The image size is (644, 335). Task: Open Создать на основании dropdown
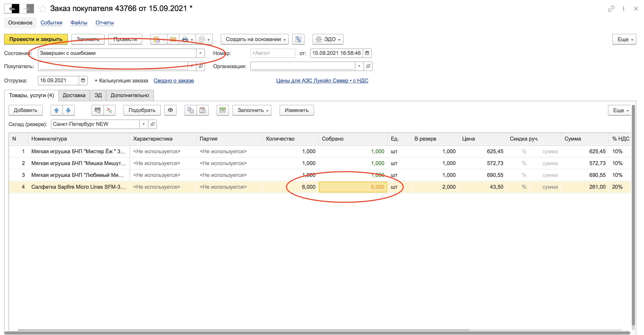tap(255, 39)
